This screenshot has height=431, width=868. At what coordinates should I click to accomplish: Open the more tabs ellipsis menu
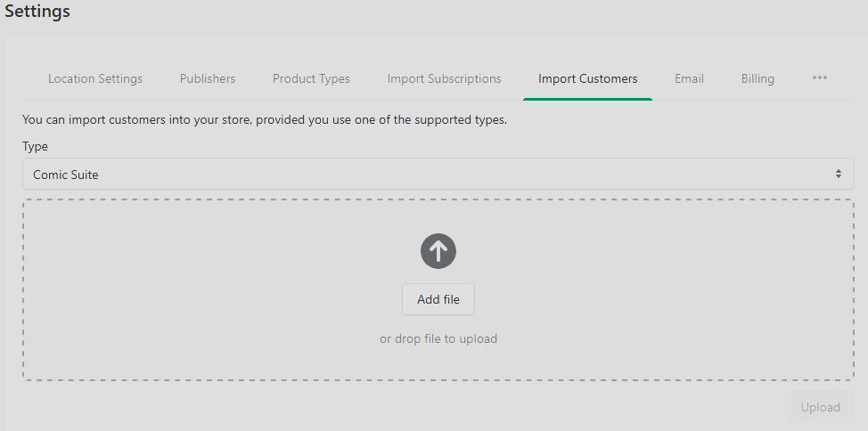[819, 78]
